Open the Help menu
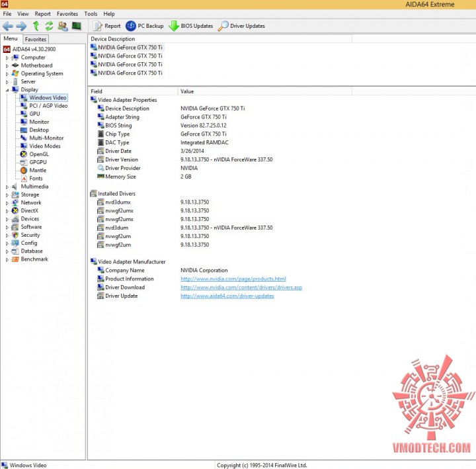This screenshot has height=469, width=476. coord(109,14)
